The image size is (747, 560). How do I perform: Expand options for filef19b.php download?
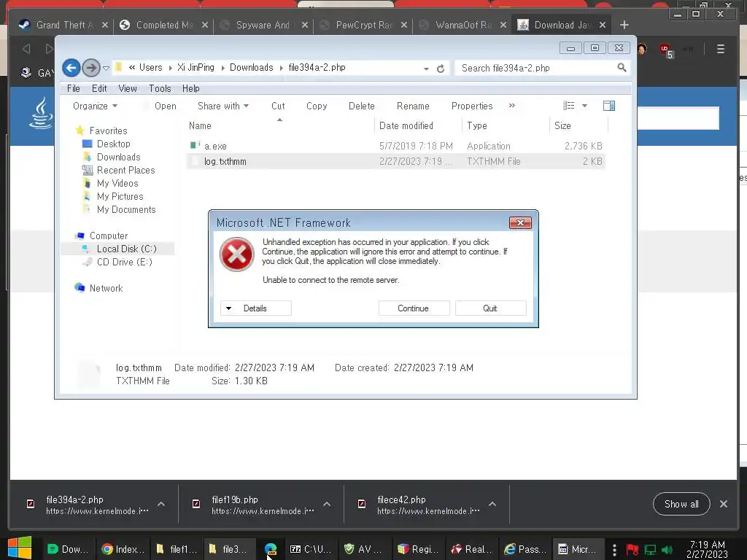[x=327, y=504]
